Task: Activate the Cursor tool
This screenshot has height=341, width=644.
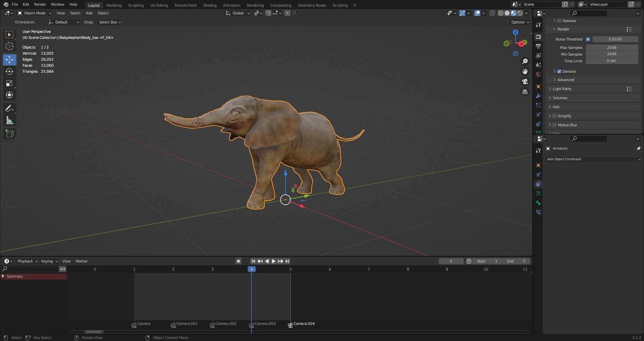Action: 9,46
